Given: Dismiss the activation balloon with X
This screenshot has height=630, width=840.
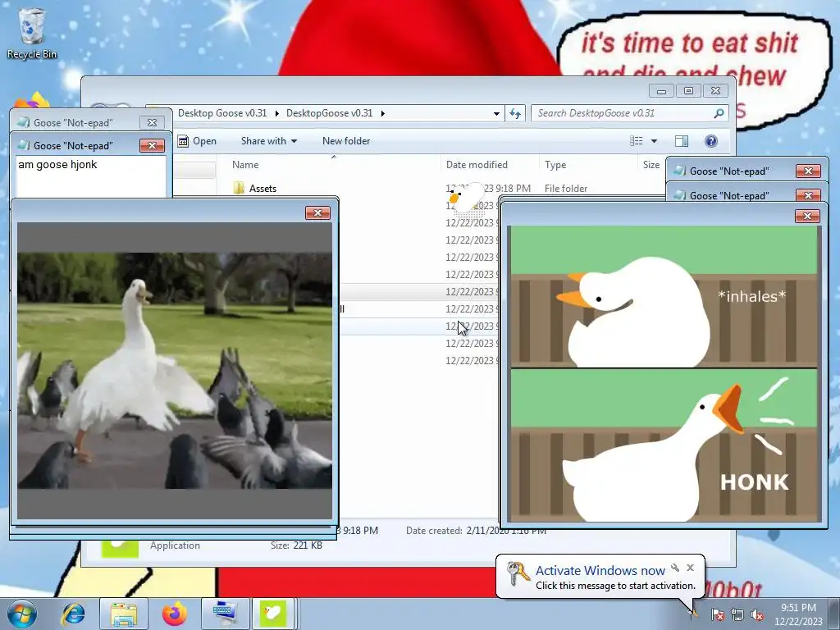Looking at the screenshot, I should [690, 568].
